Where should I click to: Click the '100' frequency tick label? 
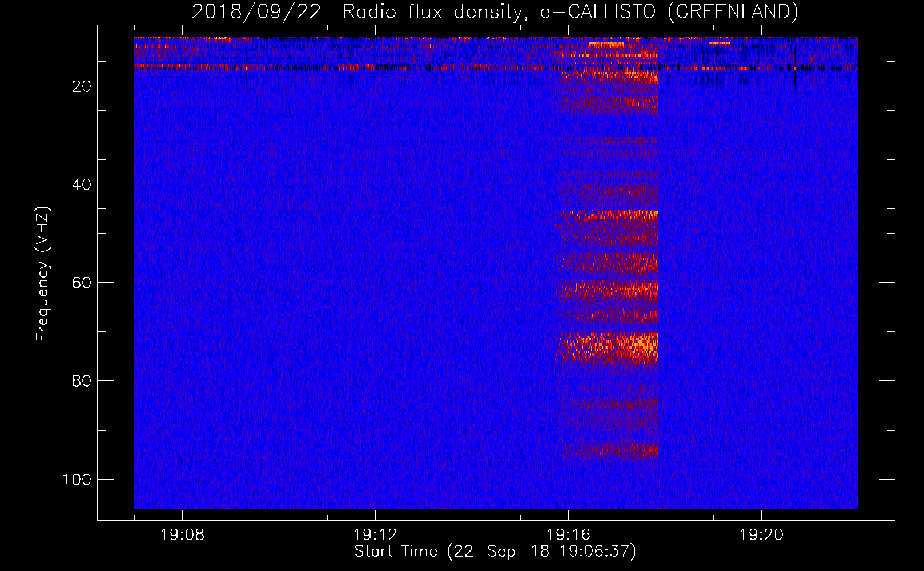[x=77, y=479]
